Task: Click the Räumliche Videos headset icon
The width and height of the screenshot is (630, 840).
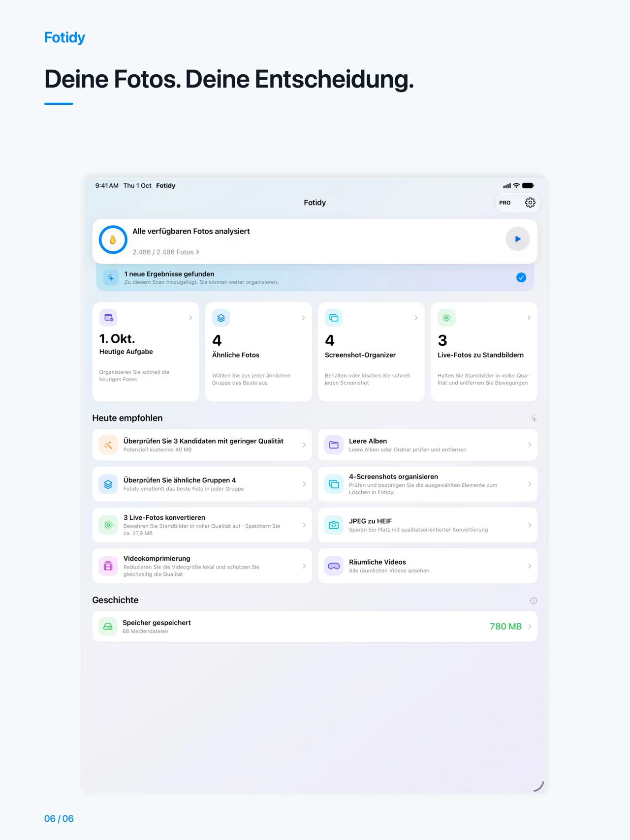Action: pyautogui.click(x=334, y=566)
